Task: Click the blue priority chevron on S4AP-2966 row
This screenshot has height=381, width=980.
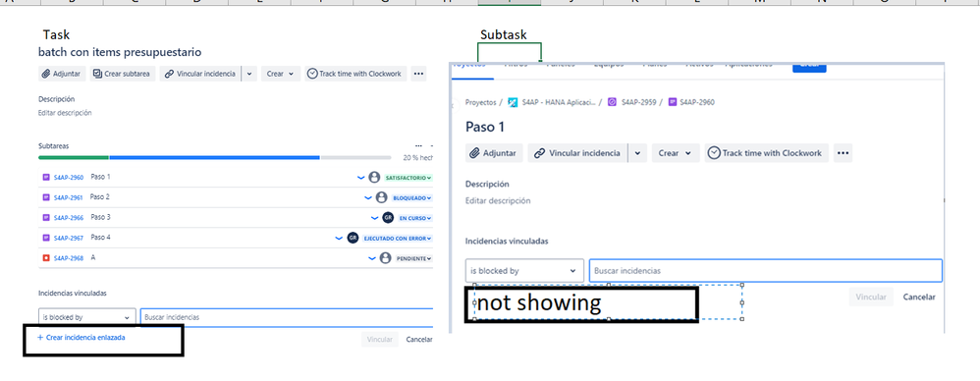Action: pyautogui.click(x=375, y=218)
